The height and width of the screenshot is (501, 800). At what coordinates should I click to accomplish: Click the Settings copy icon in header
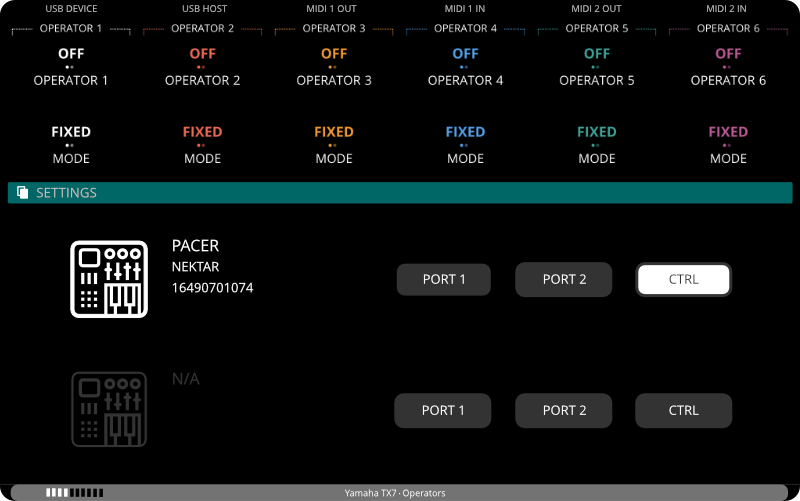[x=23, y=193]
